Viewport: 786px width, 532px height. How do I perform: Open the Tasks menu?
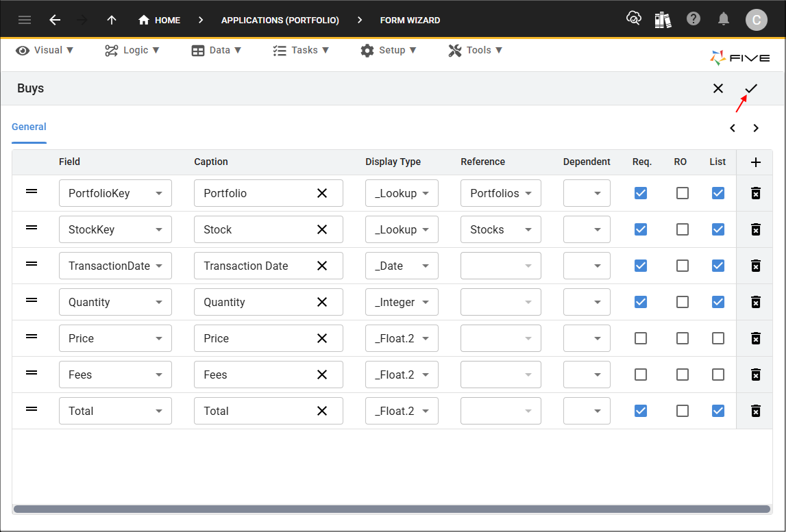tap(301, 50)
